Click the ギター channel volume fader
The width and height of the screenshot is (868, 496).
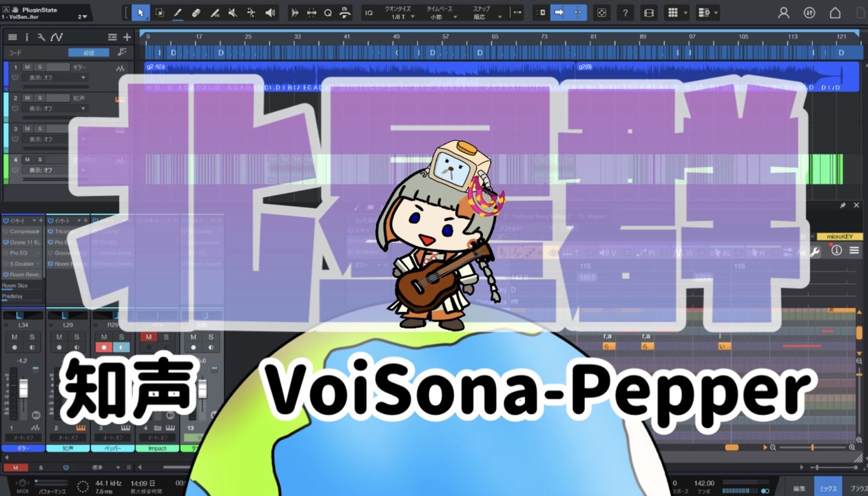click(23, 390)
